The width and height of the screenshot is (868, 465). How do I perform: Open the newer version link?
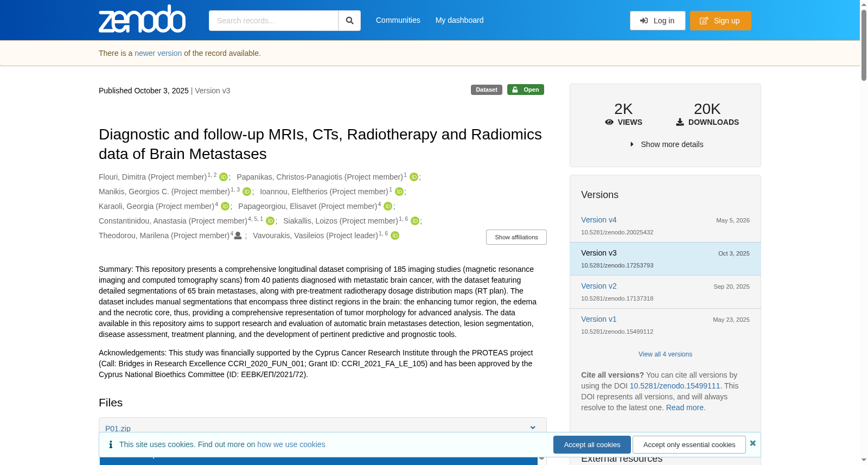point(158,53)
